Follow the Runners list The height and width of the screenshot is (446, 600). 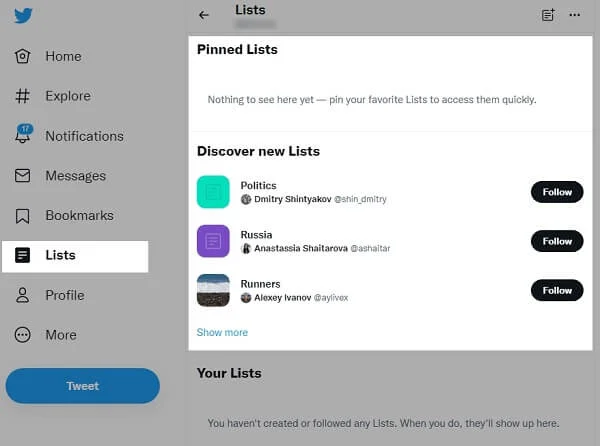[x=556, y=290]
